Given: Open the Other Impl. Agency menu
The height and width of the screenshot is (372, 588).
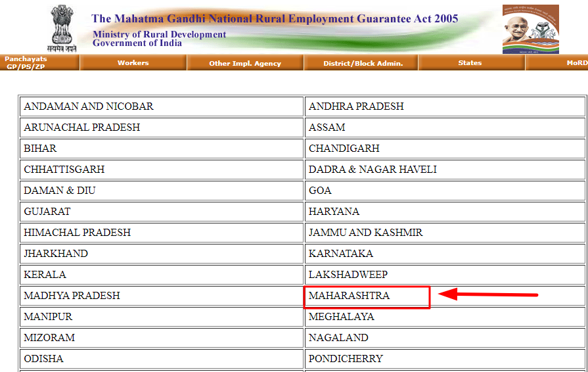Looking at the screenshot, I should pos(245,63).
